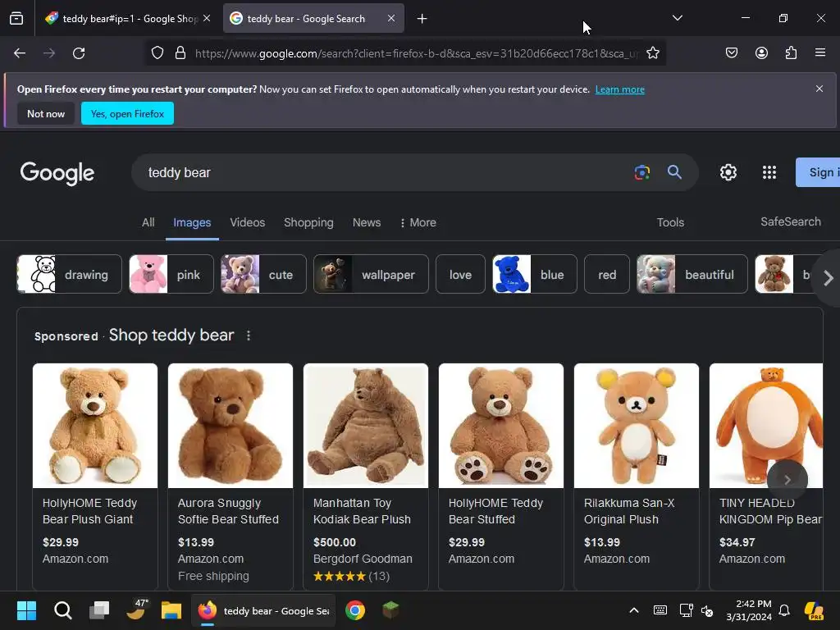This screenshot has height=630, width=840.
Task: Filter images by the pink chip
Action: [171, 274]
